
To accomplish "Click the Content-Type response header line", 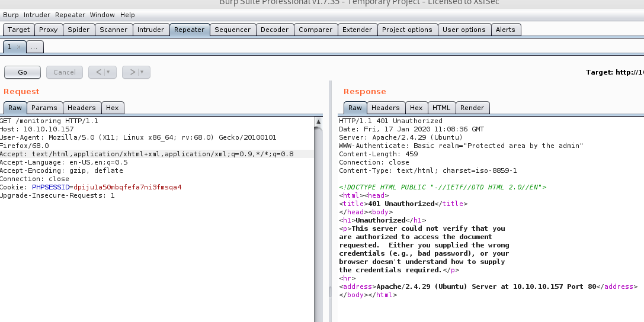I will click(x=428, y=170).
